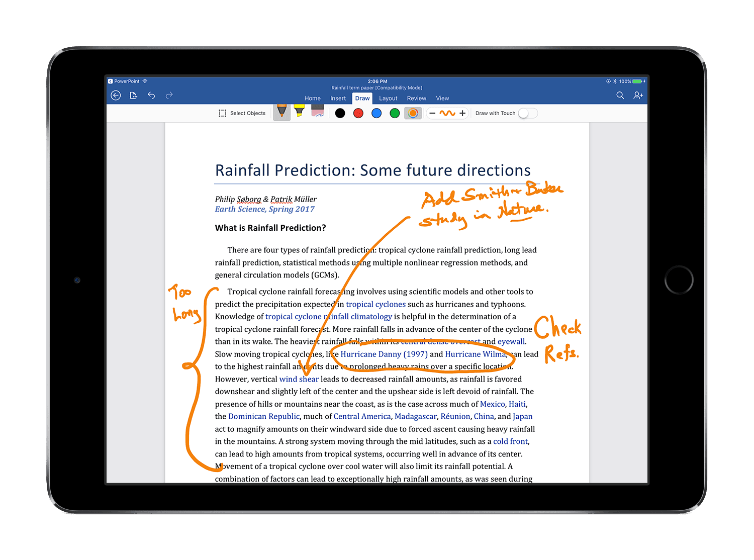Open the search magnifier
Image resolution: width=754 pixels, height=560 pixels.
(620, 96)
